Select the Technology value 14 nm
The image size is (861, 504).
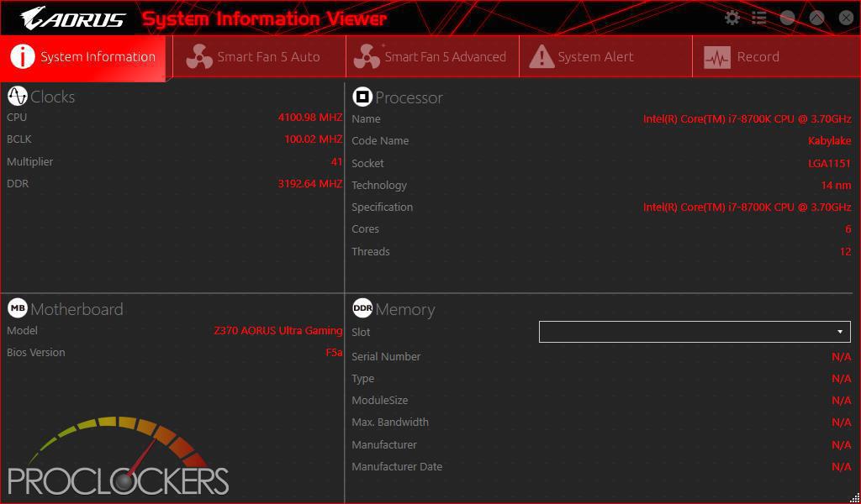point(837,186)
